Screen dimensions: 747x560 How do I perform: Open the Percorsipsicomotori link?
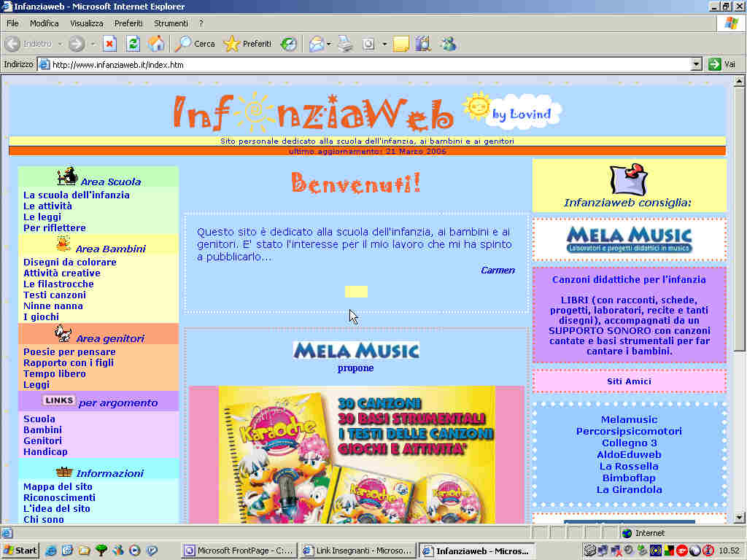coord(629,431)
